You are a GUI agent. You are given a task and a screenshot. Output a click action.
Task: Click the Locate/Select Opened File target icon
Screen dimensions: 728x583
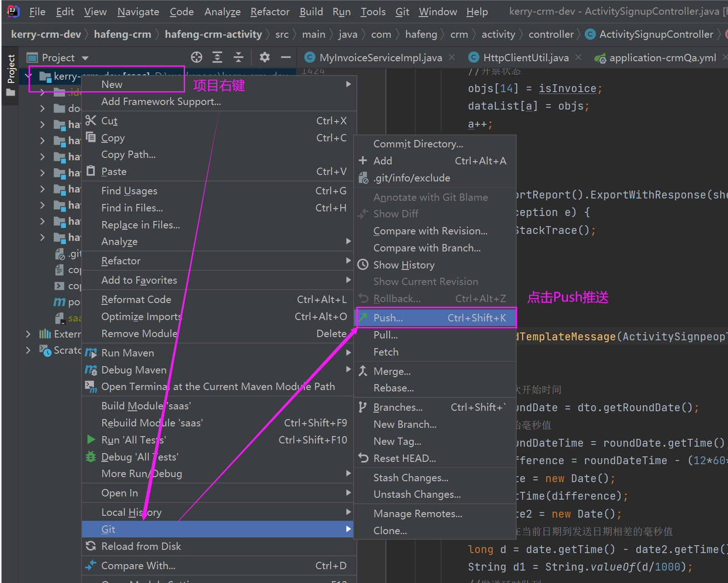(197, 57)
